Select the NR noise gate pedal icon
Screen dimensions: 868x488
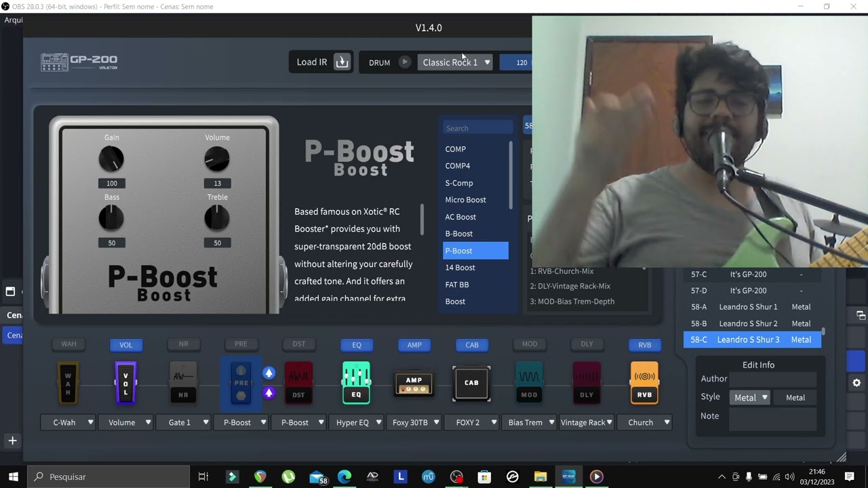point(183,383)
